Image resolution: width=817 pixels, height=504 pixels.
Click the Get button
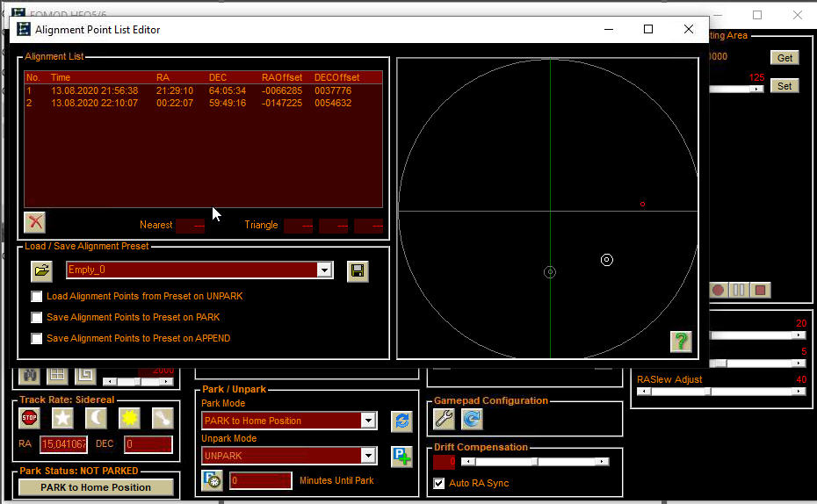[784, 58]
